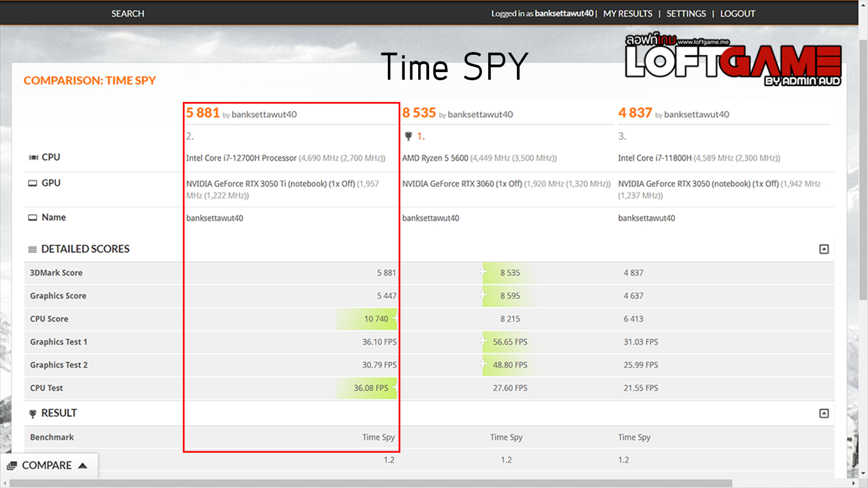Click the horizontal scrollbar thumb
The height and width of the screenshot is (488, 868).
click(371, 483)
